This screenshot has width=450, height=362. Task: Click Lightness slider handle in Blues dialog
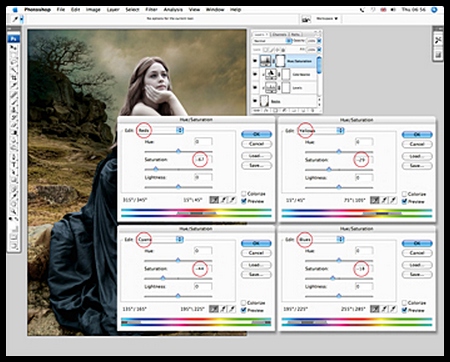pyautogui.click(x=339, y=296)
